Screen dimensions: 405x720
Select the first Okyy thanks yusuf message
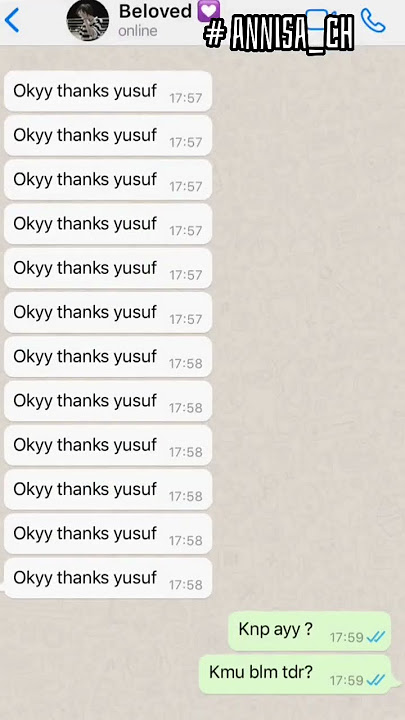click(108, 91)
